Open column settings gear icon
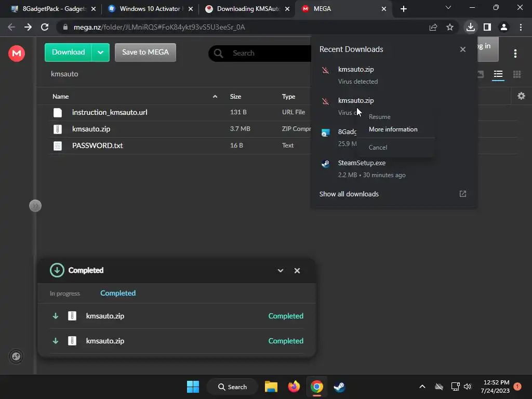 pyautogui.click(x=521, y=96)
